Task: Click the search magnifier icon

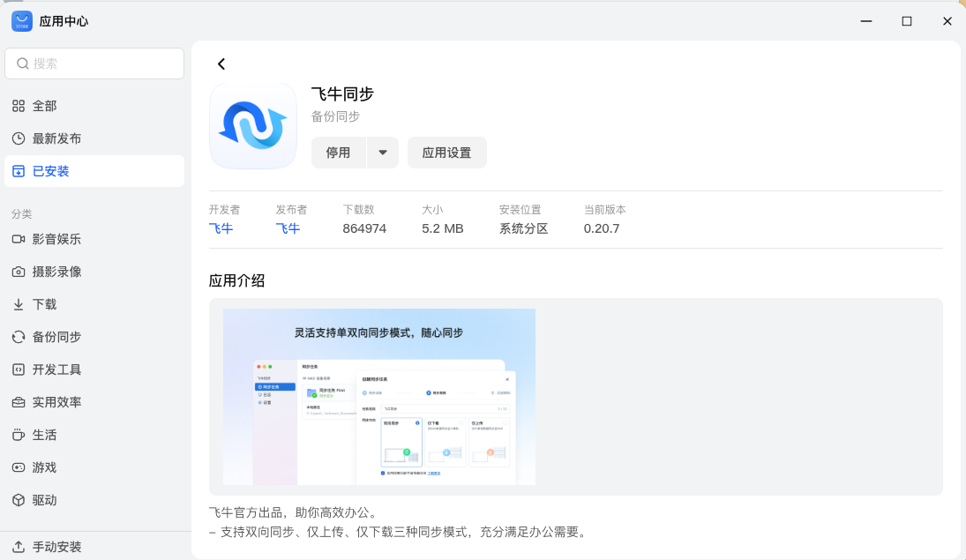Action: coord(23,63)
